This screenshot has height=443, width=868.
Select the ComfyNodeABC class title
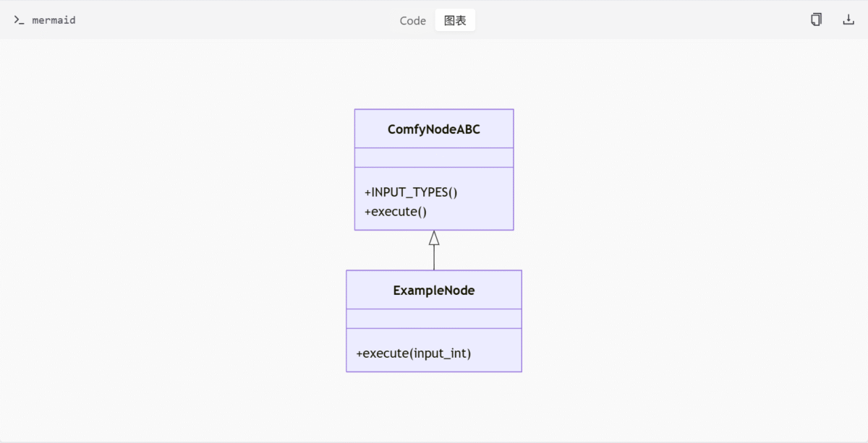point(434,129)
